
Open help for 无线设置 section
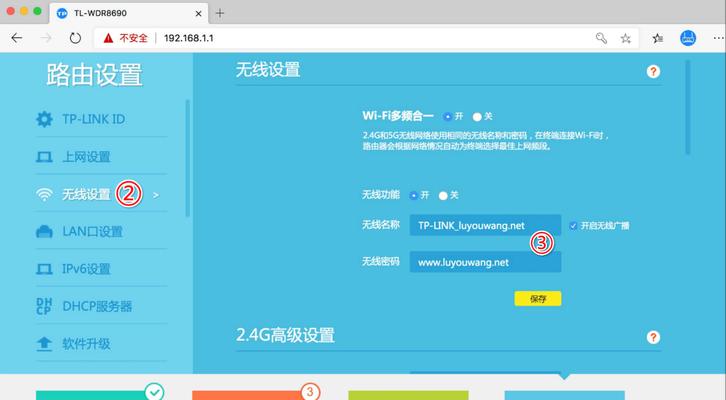click(x=653, y=71)
